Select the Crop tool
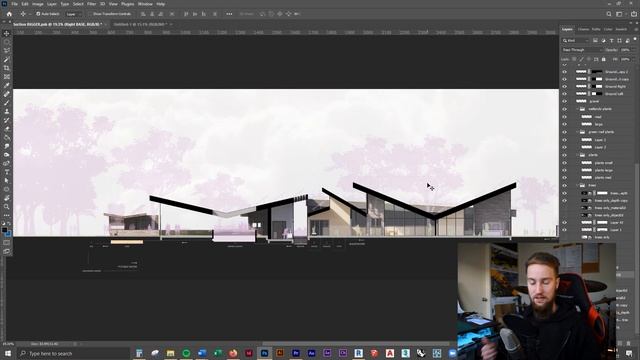 pyautogui.click(x=7, y=68)
